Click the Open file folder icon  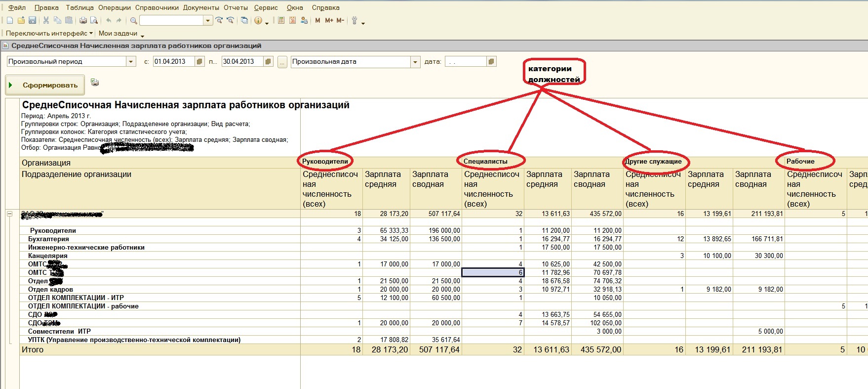(21, 20)
